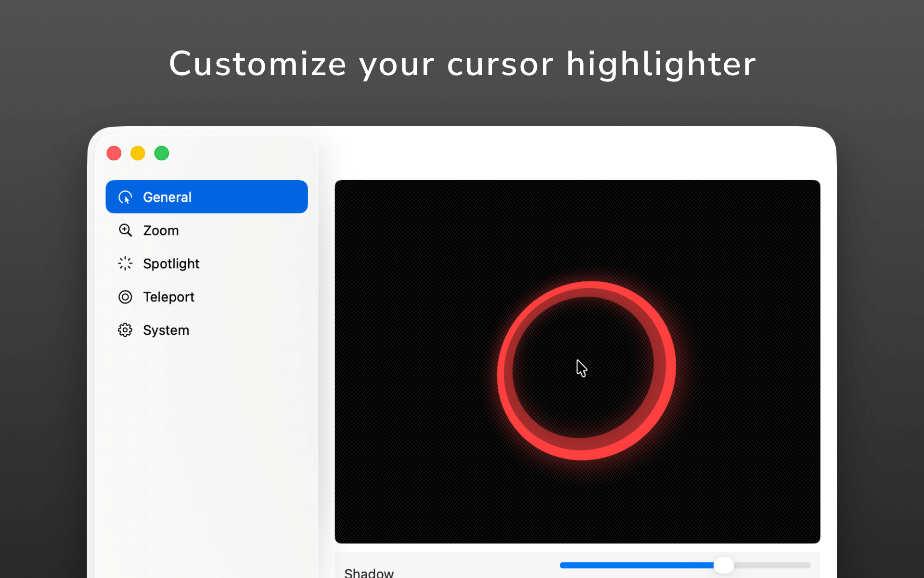Switch to the Zoom section

point(206,230)
